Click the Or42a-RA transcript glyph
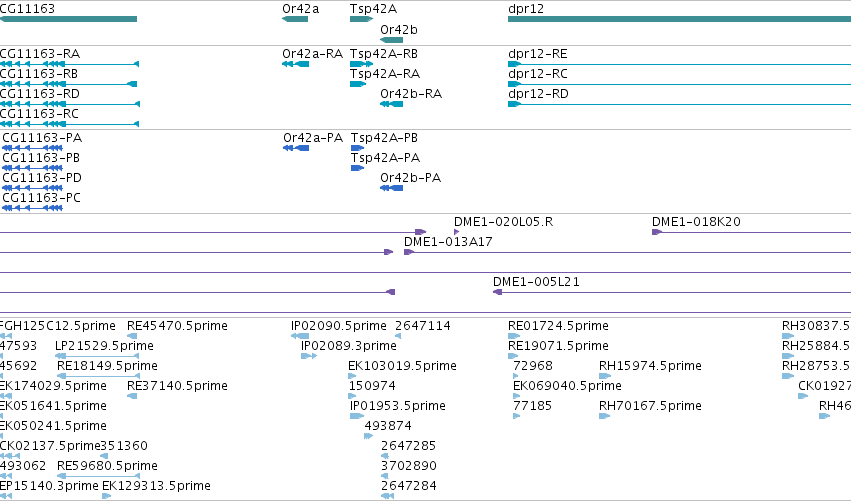The width and height of the screenshot is (851, 501). (296, 64)
